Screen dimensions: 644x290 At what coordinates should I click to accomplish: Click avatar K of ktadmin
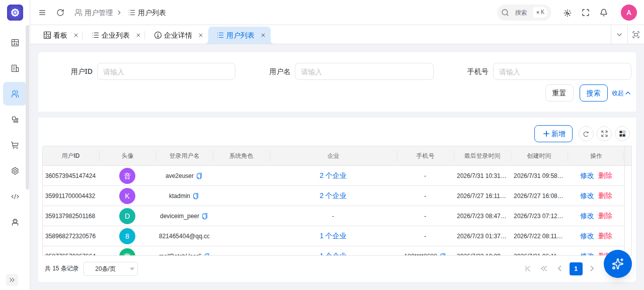coord(127,196)
